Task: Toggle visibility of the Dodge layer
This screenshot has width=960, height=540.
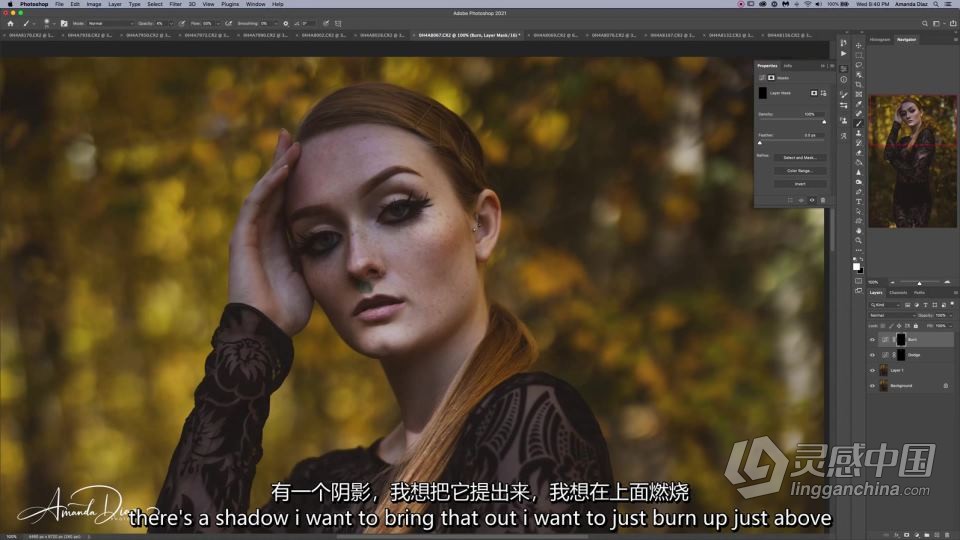Action: pos(872,355)
